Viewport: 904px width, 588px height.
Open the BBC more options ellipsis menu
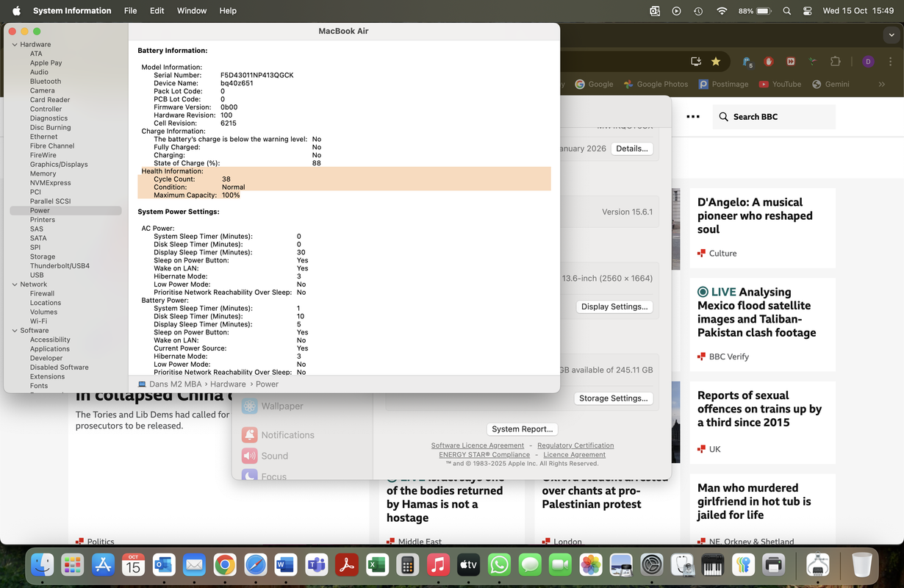[692, 117]
